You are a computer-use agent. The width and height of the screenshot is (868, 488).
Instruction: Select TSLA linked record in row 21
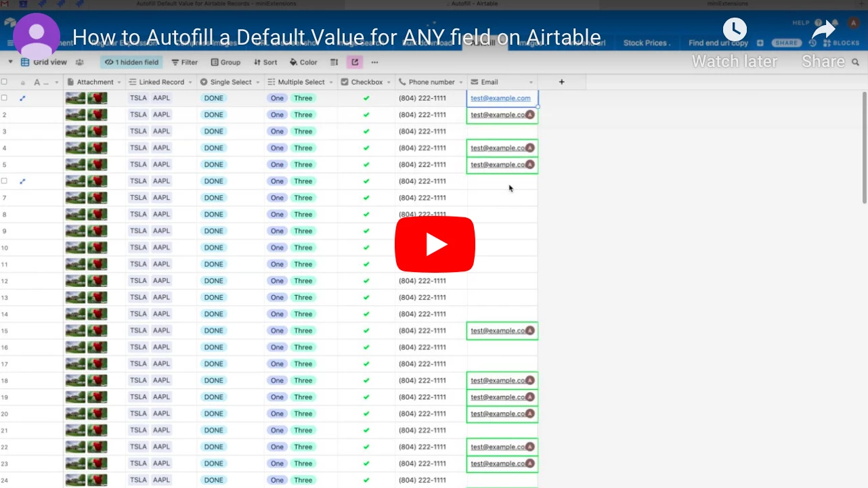(x=138, y=430)
